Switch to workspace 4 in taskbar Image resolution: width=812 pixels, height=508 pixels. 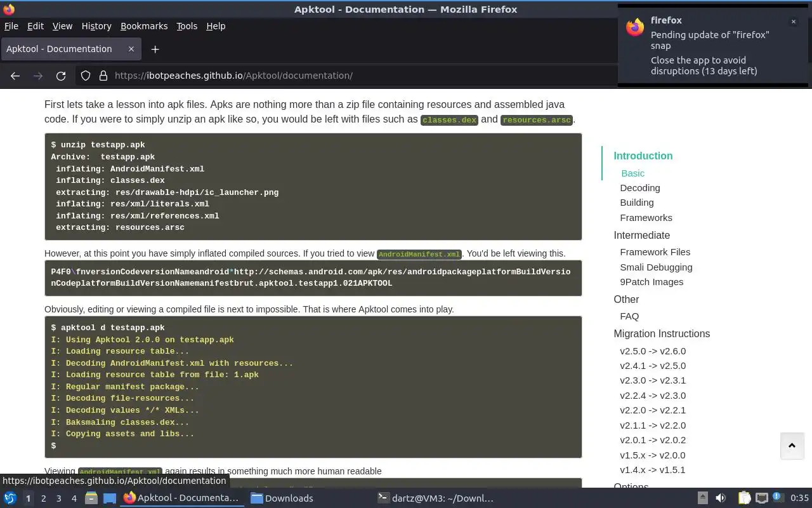[x=74, y=498]
